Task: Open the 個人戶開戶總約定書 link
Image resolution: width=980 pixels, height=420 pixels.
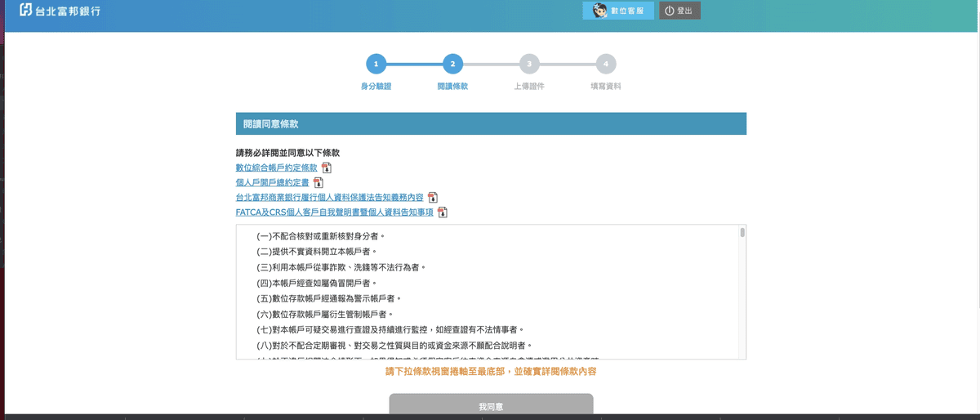Action: click(x=272, y=182)
